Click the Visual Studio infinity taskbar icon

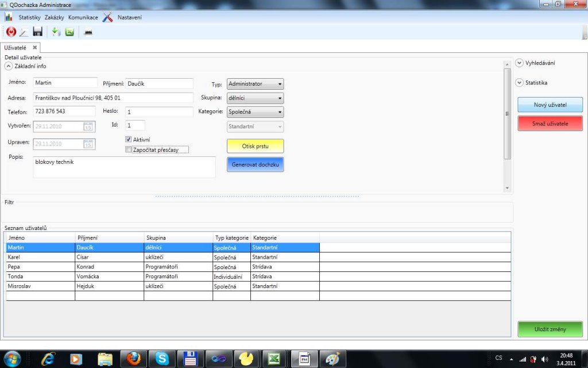tap(218, 359)
